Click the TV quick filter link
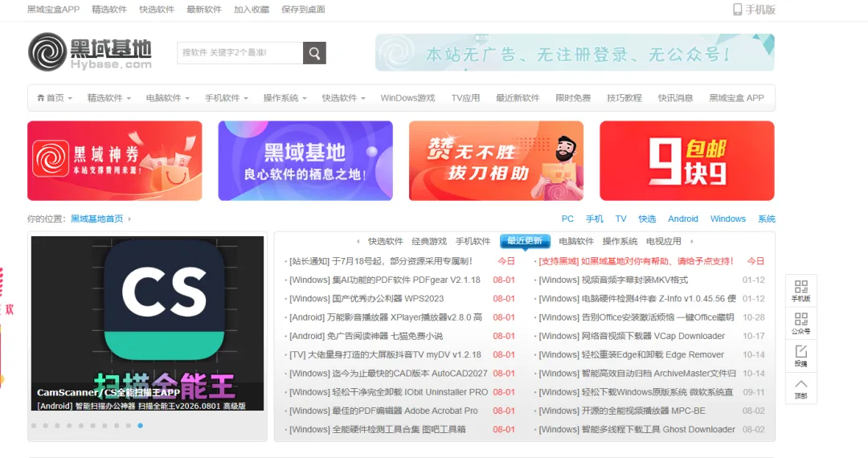This screenshot has width=868, height=458. click(621, 219)
